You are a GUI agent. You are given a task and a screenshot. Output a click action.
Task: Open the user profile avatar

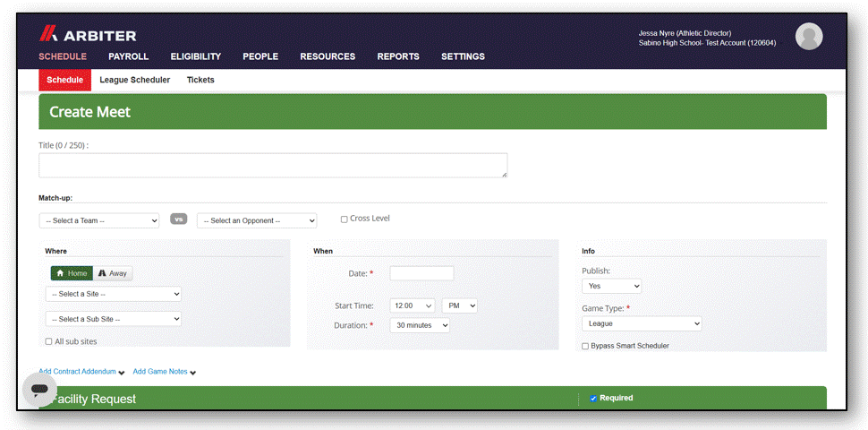[809, 37]
